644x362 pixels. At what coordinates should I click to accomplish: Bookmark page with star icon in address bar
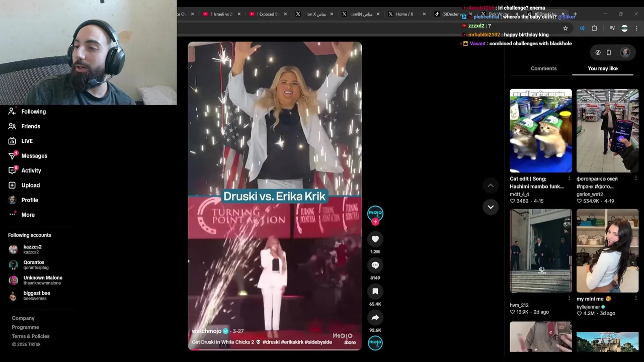click(566, 29)
